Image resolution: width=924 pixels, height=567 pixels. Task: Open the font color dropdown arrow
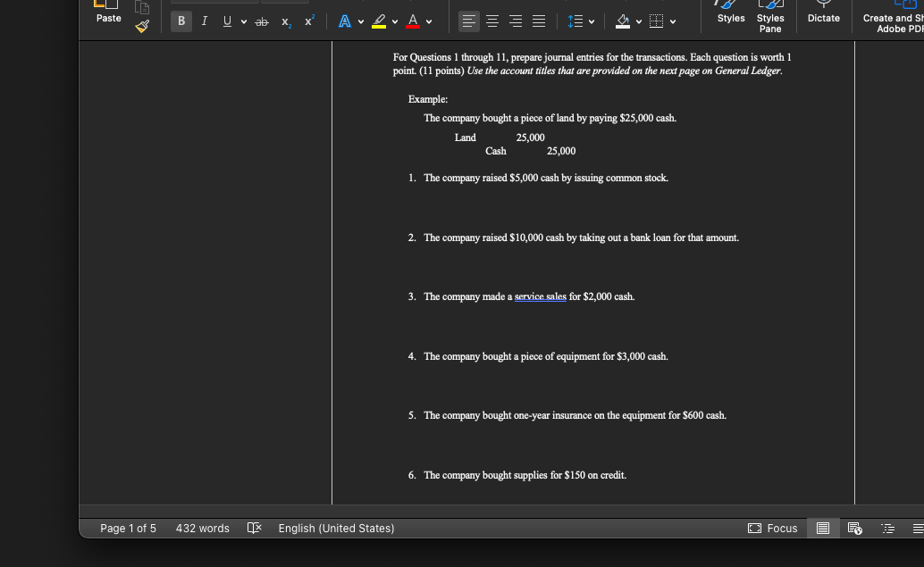coord(429,21)
